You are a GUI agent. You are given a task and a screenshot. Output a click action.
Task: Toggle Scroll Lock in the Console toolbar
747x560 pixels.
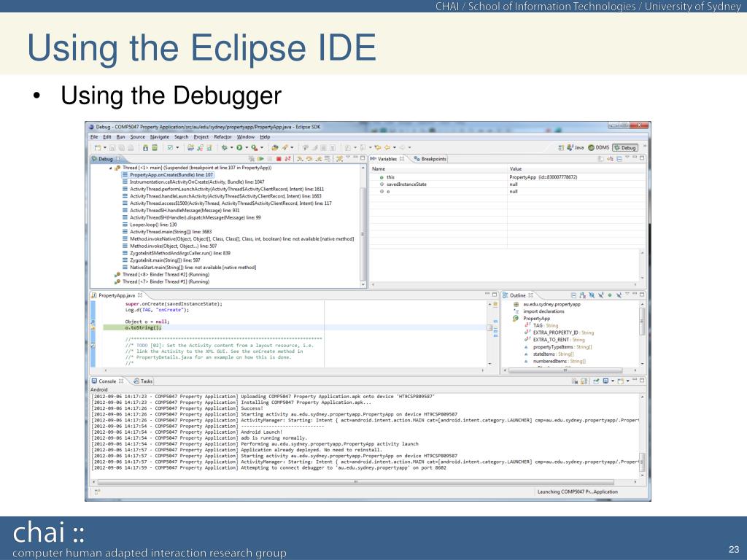coord(584,381)
